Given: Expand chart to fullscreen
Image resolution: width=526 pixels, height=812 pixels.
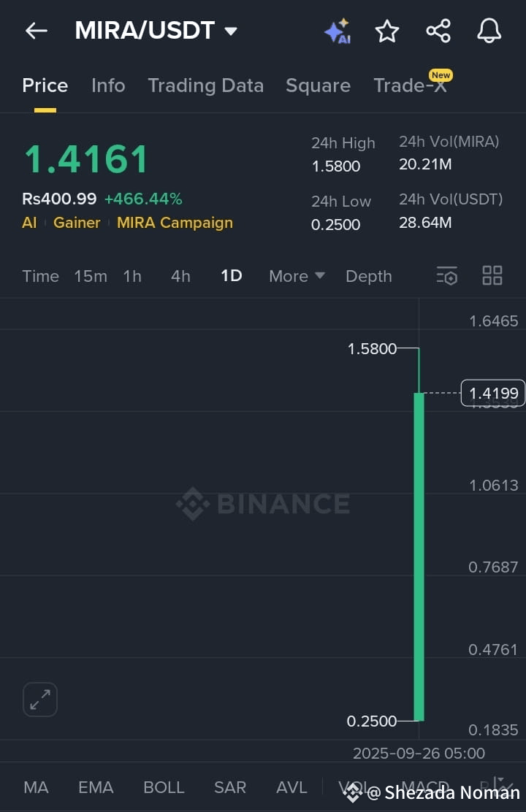Looking at the screenshot, I should [40, 700].
